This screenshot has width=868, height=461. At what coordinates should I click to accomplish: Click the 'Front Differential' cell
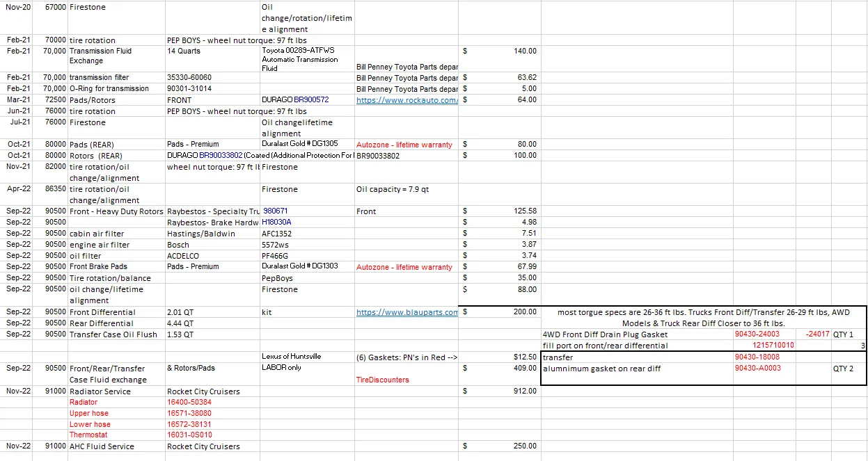click(116, 312)
